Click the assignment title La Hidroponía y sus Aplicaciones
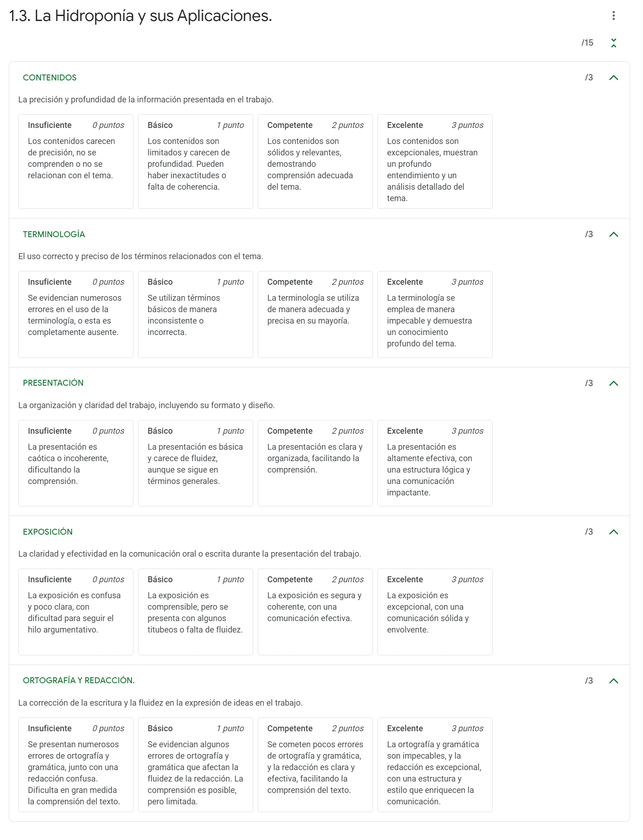The image size is (643, 840). coord(139,16)
